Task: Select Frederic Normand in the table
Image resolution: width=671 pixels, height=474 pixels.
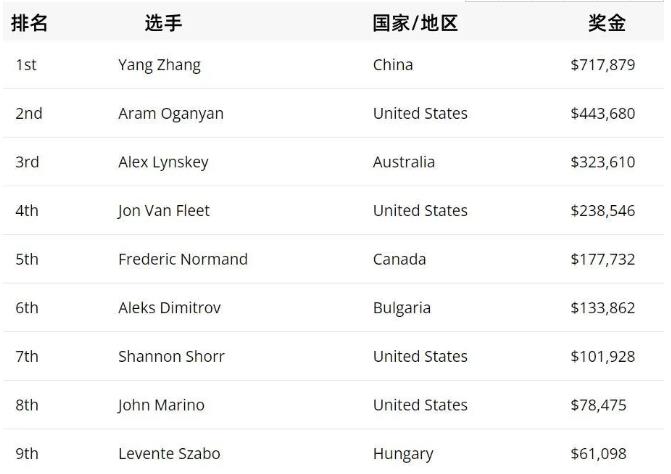Action: 183,259
